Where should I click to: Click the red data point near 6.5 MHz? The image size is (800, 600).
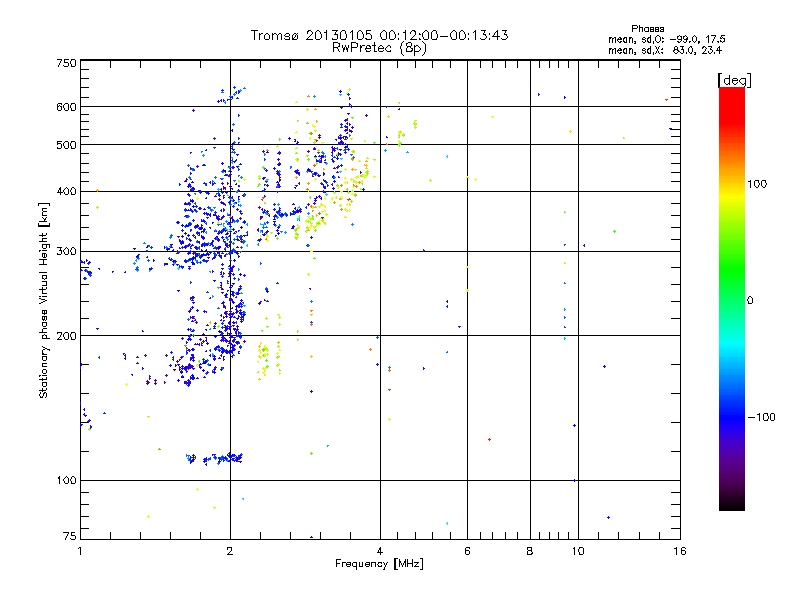pos(489,439)
